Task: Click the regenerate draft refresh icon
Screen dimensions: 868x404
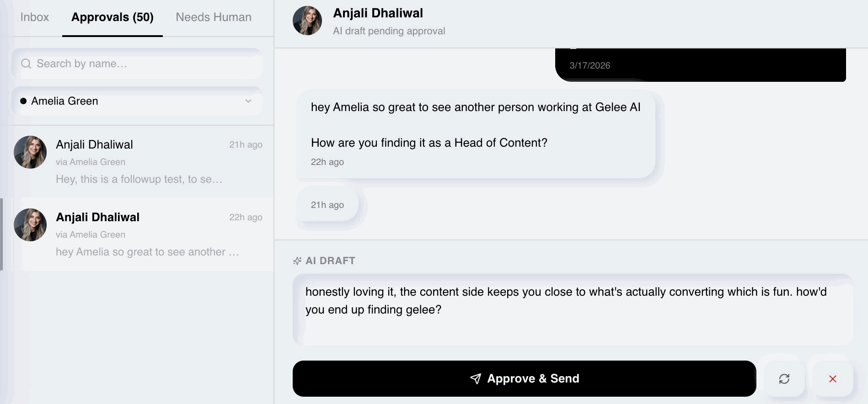Action: [x=784, y=379]
